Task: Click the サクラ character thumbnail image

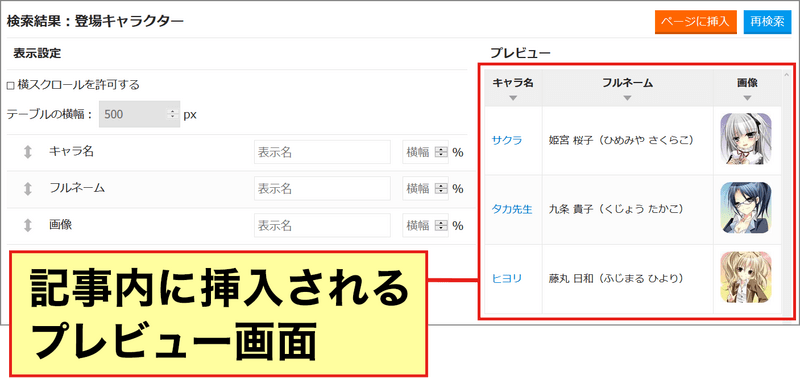Action: coord(746,139)
